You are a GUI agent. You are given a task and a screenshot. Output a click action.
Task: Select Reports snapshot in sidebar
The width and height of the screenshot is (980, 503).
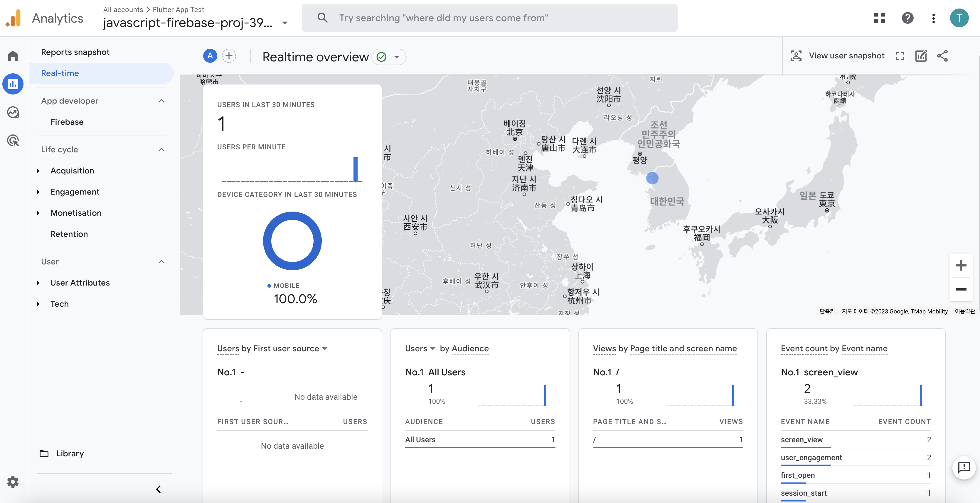click(75, 52)
